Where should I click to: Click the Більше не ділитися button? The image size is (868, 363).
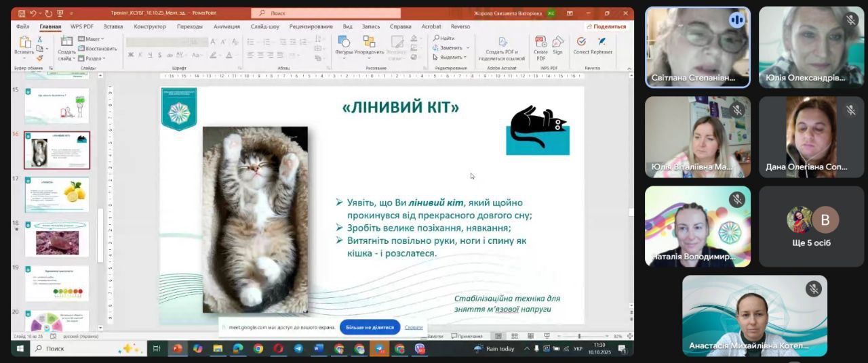[x=370, y=327]
